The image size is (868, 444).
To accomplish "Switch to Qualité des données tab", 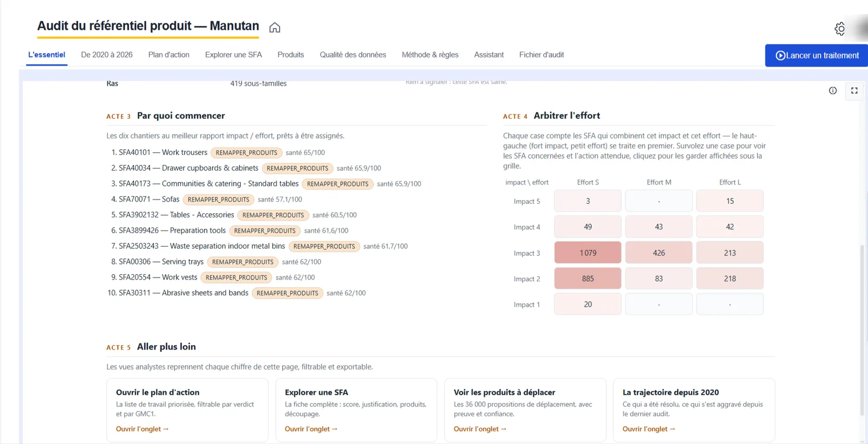I will 353,55.
